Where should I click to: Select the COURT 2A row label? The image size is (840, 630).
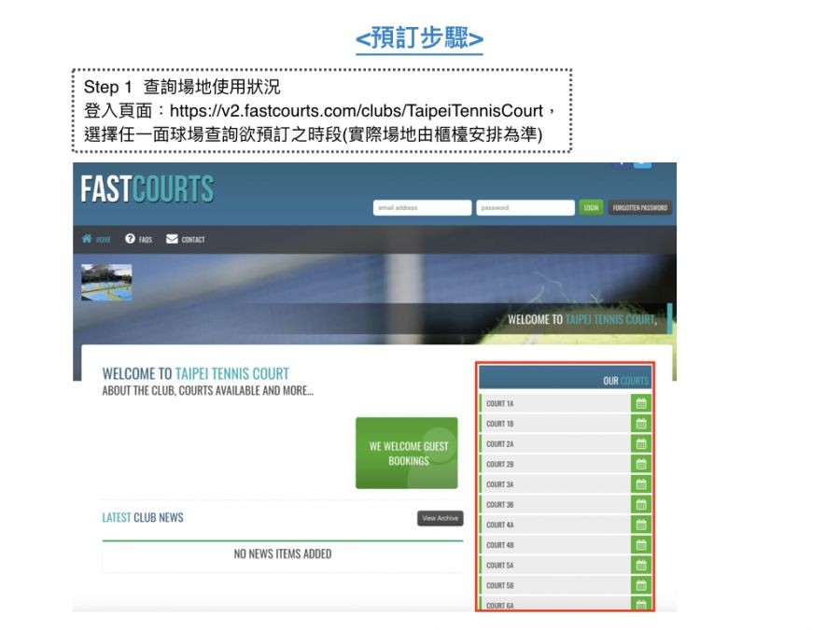click(x=500, y=444)
